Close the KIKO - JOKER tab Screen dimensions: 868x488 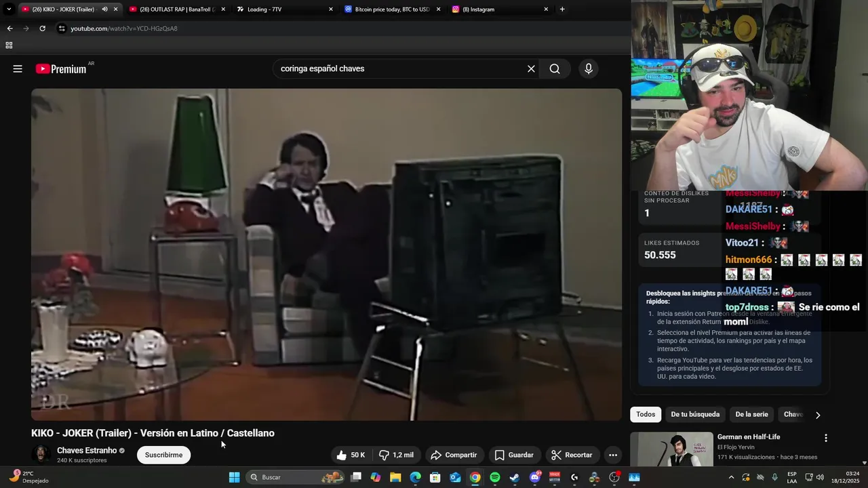point(115,9)
